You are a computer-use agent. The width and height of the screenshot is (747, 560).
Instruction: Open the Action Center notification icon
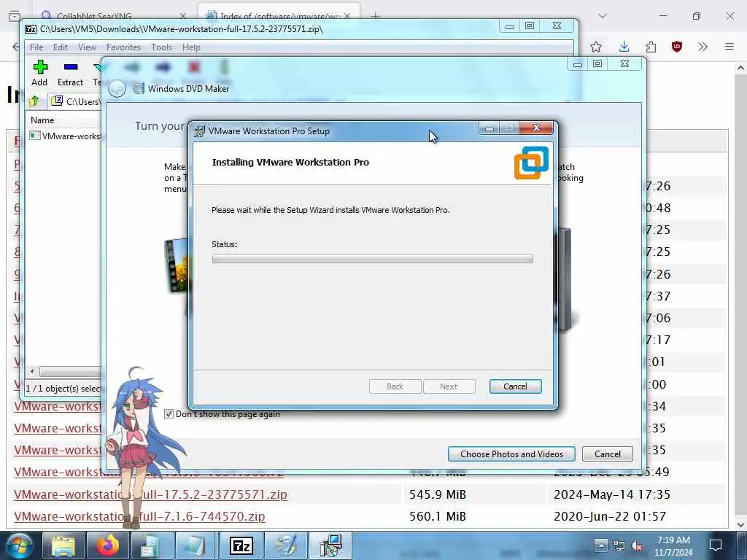(716, 545)
